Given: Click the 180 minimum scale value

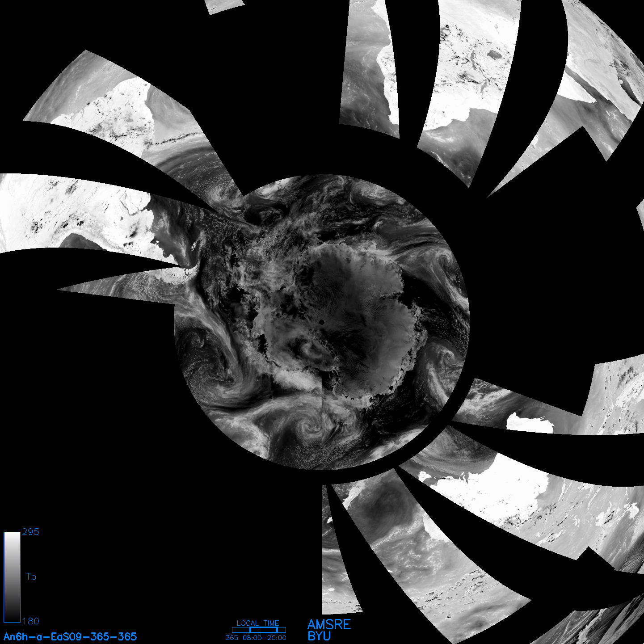Looking at the screenshot, I should click(31, 621).
